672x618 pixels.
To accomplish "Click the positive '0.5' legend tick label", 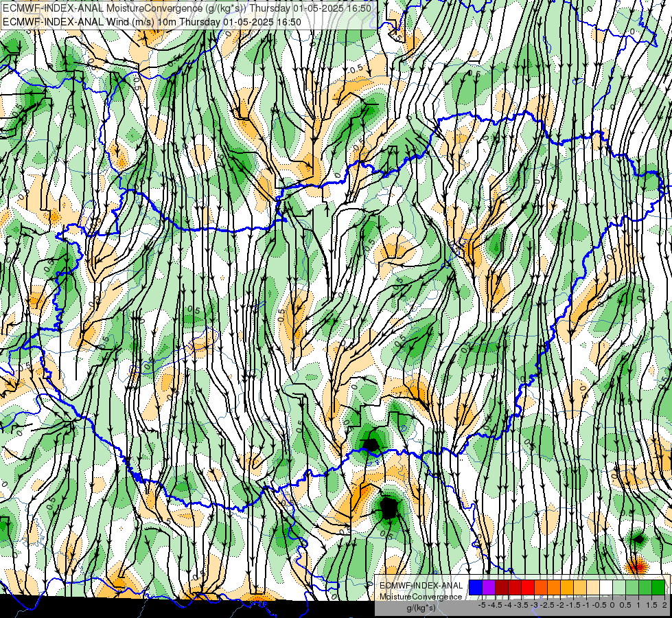I will tap(625, 605).
